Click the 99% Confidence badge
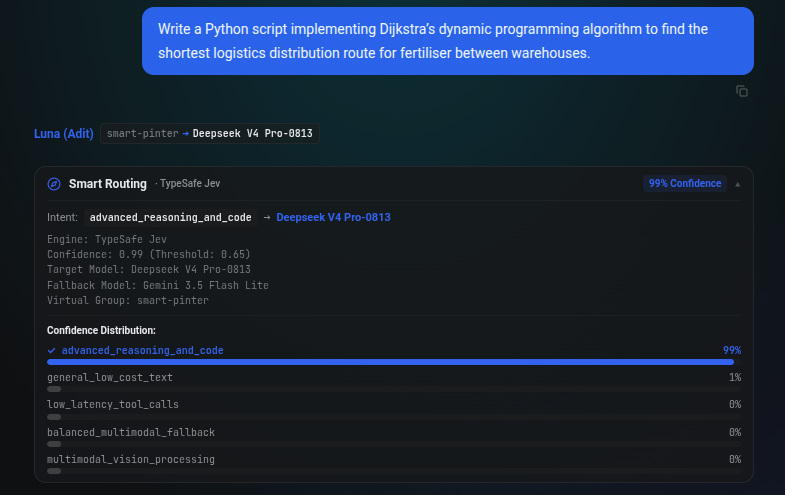Image resolution: width=785 pixels, height=495 pixels. click(x=684, y=184)
